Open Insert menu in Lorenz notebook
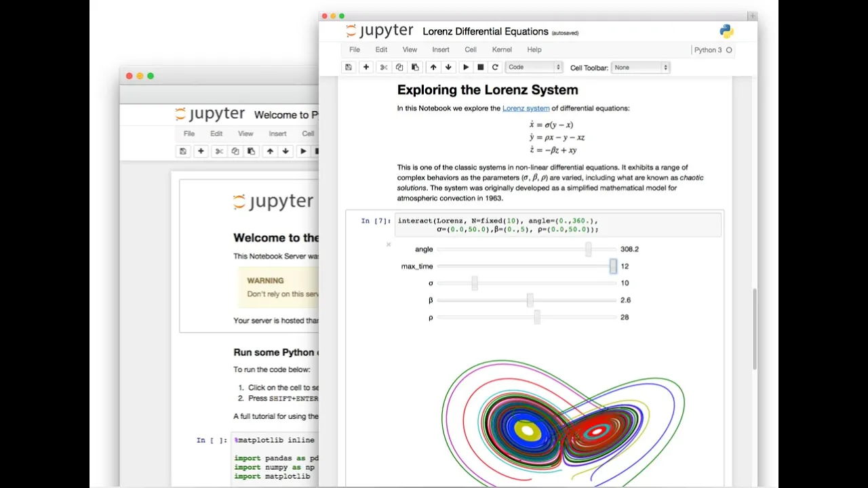Image resolution: width=868 pixels, height=488 pixels. [x=441, y=49]
